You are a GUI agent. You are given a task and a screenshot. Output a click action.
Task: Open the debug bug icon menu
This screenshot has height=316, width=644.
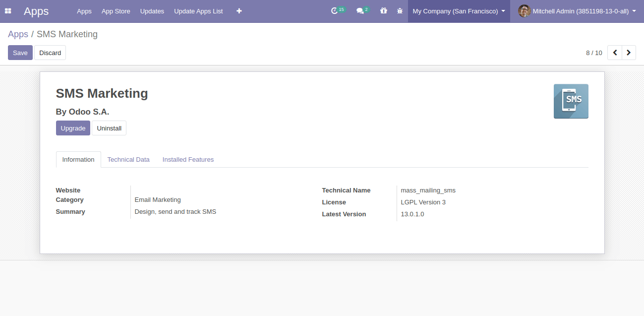click(x=400, y=11)
